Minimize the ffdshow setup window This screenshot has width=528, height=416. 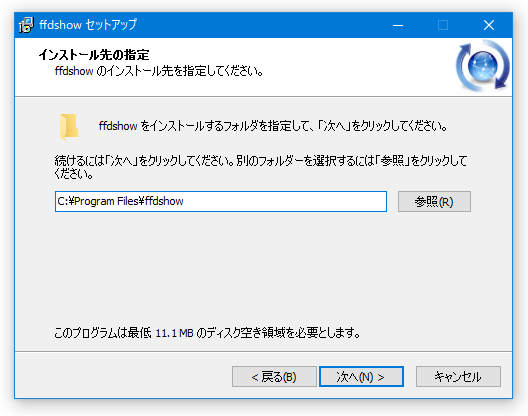[x=398, y=25]
